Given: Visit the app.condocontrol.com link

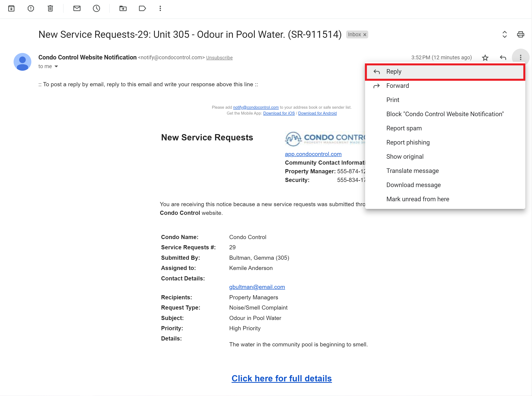Looking at the screenshot, I should point(313,154).
